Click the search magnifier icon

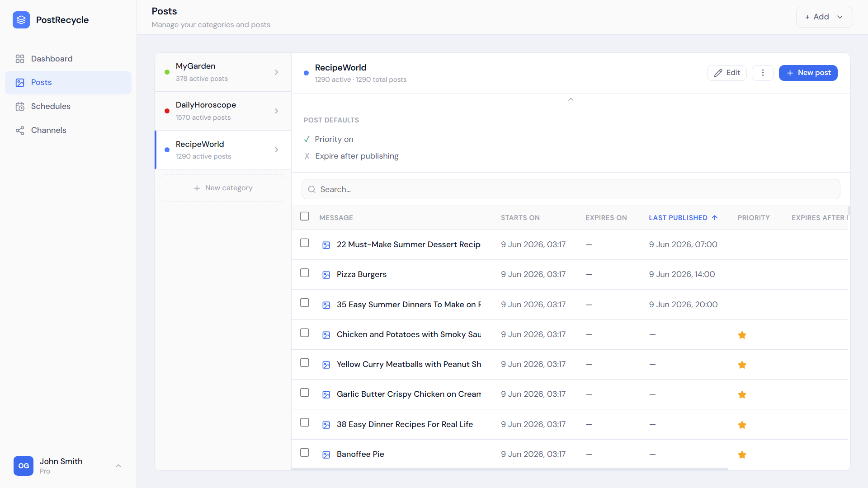click(x=311, y=190)
